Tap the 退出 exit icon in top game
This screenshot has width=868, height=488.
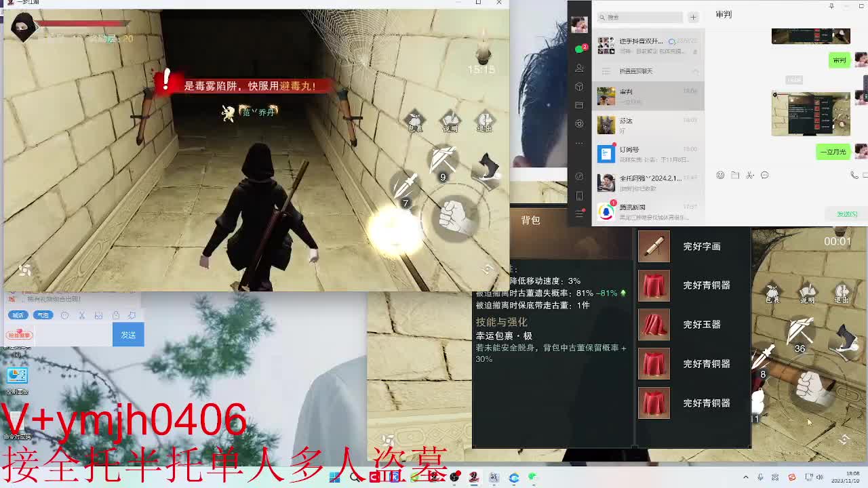tap(484, 122)
